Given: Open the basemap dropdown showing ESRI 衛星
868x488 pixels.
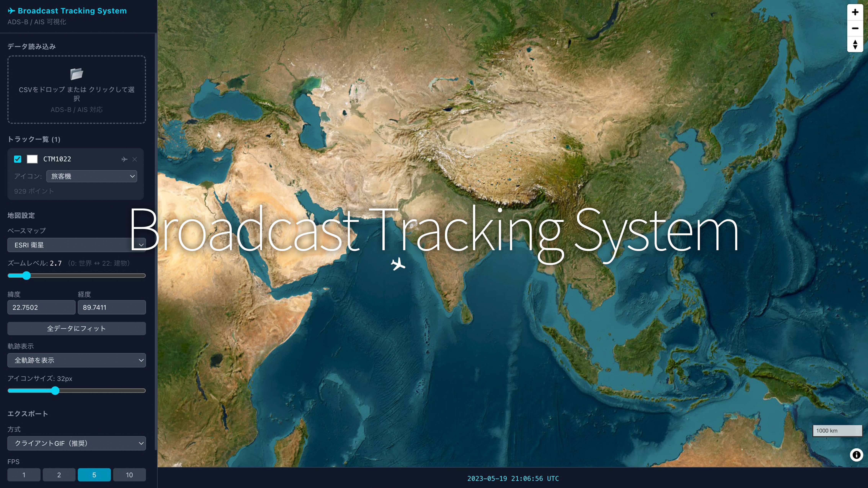Looking at the screenshot, I should (x=77, y=245).
